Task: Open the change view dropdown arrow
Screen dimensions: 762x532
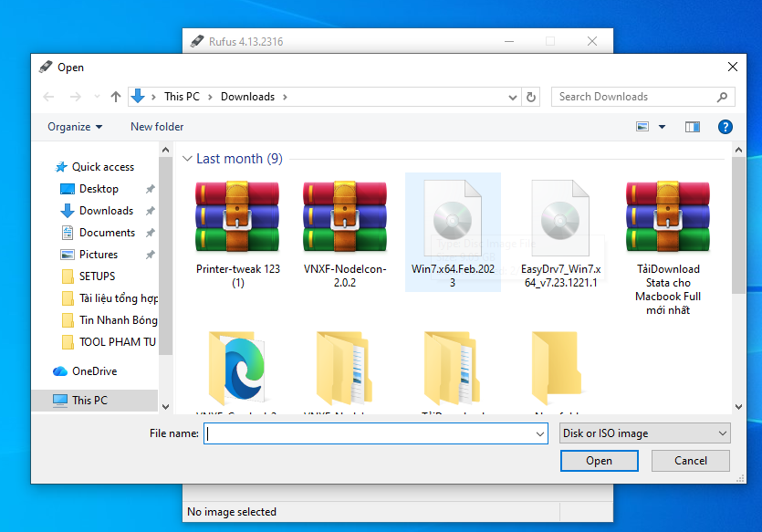Action: (663, 127)
